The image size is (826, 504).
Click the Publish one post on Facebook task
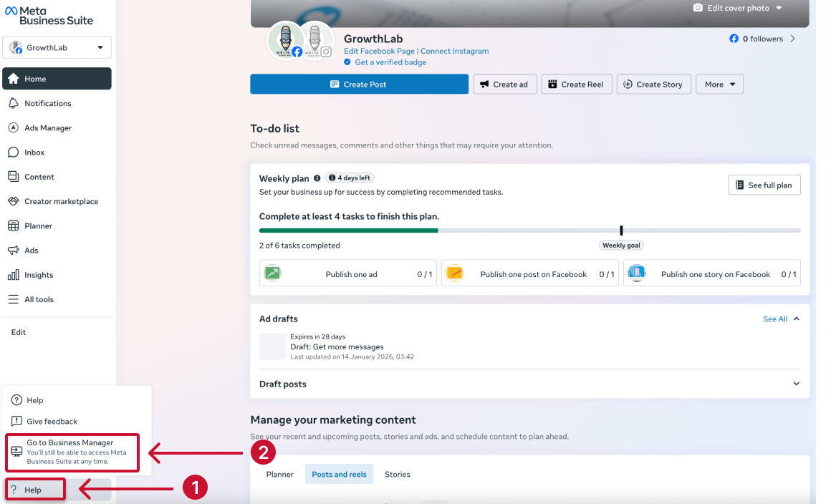[530, 273]
